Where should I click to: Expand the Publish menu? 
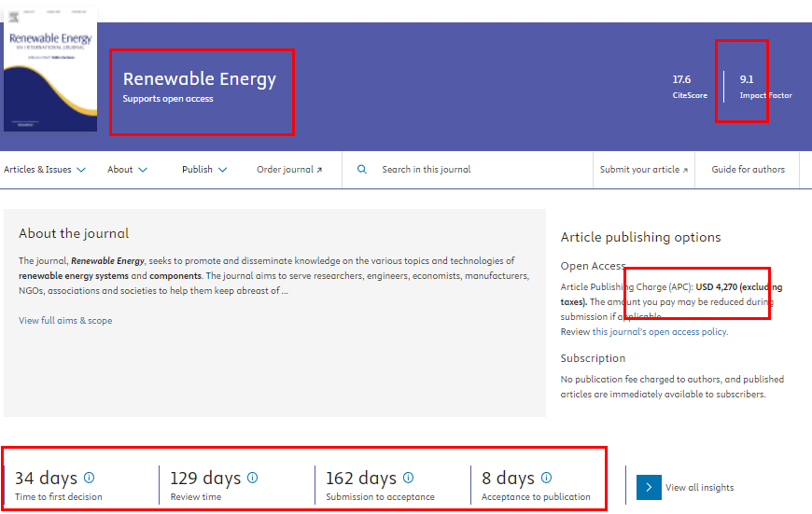pyautogui.click(x=204, y=169)
